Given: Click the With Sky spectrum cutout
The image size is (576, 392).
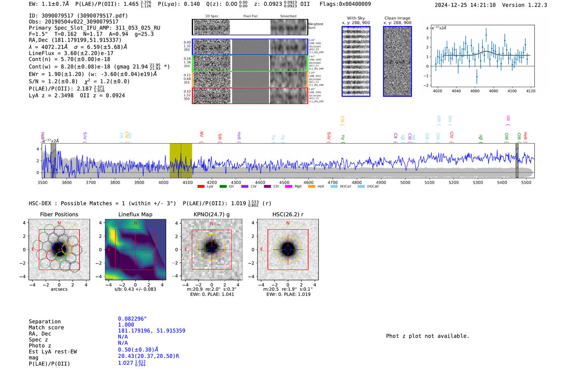Looking at the screenshot, I should point(356,61).
